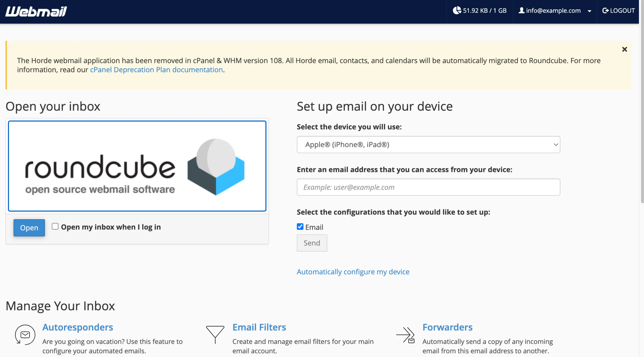Click the Manage Your Inbox heading
This screenshot has height=357, width=644.
click(60, 306)
